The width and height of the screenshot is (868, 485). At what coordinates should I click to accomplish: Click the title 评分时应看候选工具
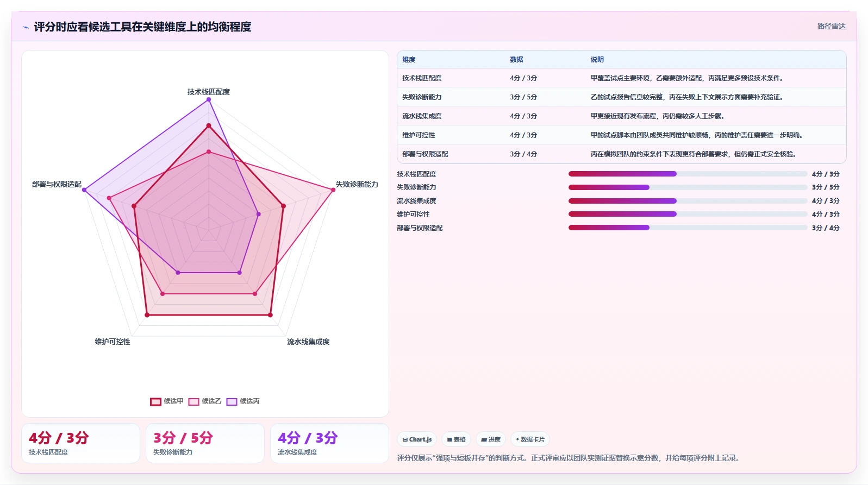[142, 27]
